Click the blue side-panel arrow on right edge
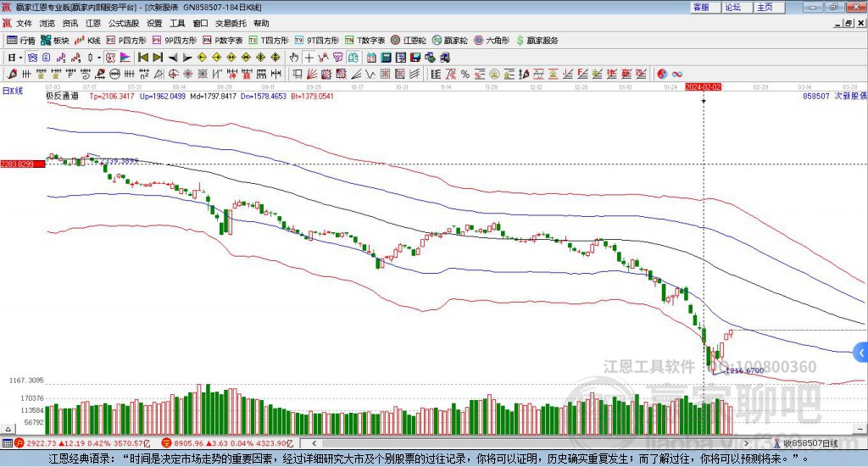868x467 pixels. (x=861, y=352)
